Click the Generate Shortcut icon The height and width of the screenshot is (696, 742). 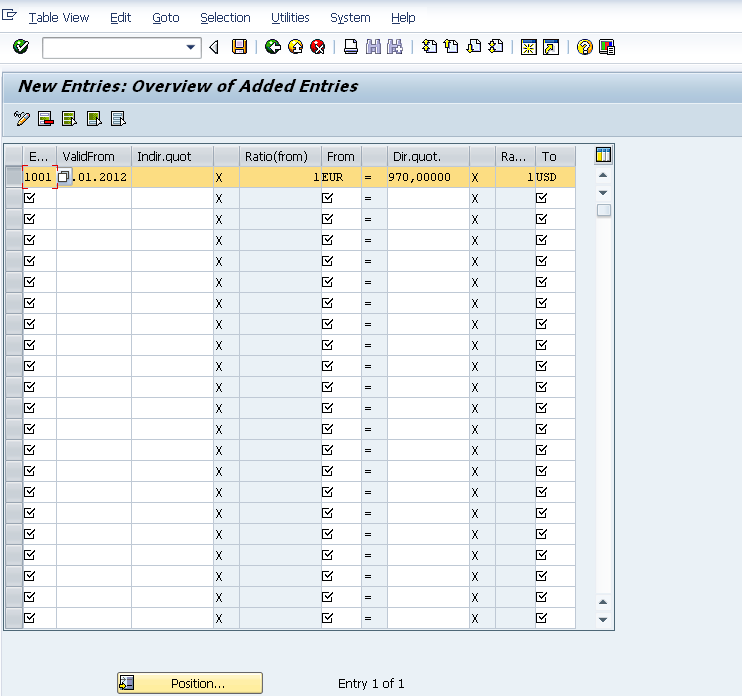tap(551, 47)
